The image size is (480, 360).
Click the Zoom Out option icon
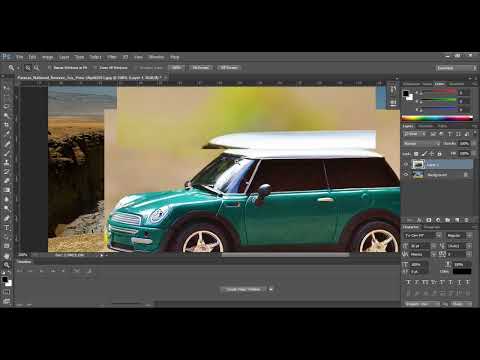36,68
